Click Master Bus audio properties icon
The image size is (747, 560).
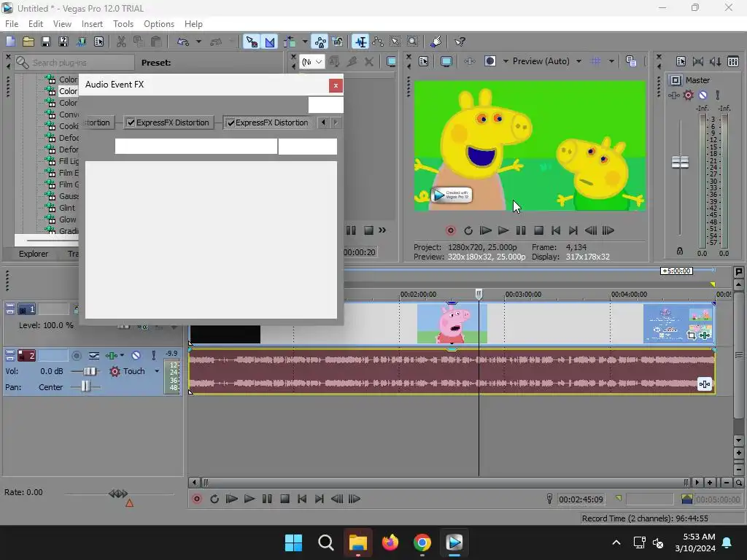pyautogui.click(x=681, y=61)
